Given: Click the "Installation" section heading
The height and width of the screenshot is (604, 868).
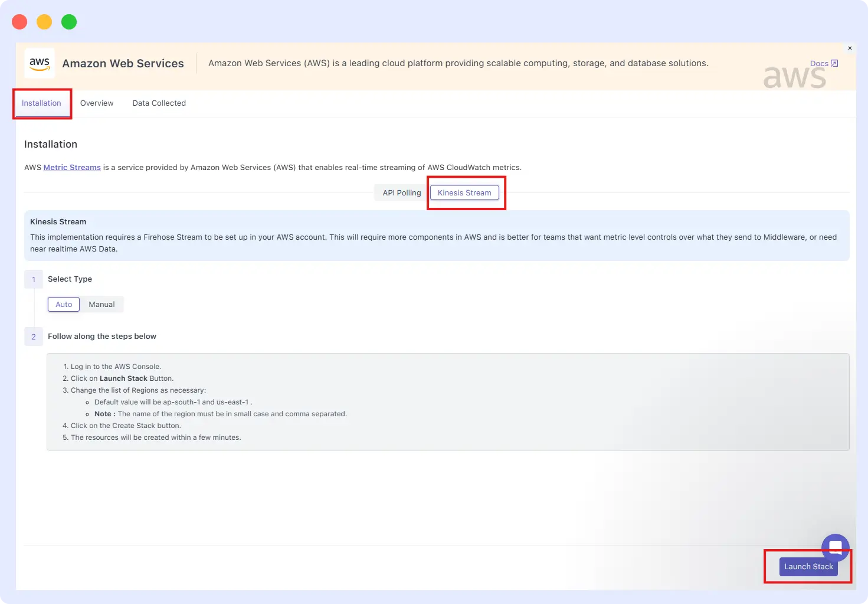Looking at the screenshot, I should pyautogui.click(x=51, y=144).
